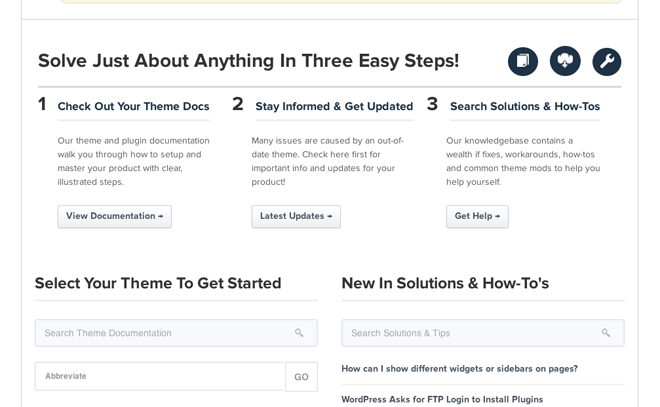Open Stay Informed & Get Updated link
The width and height of the screenshot is (660, 407).
point(334,106)
